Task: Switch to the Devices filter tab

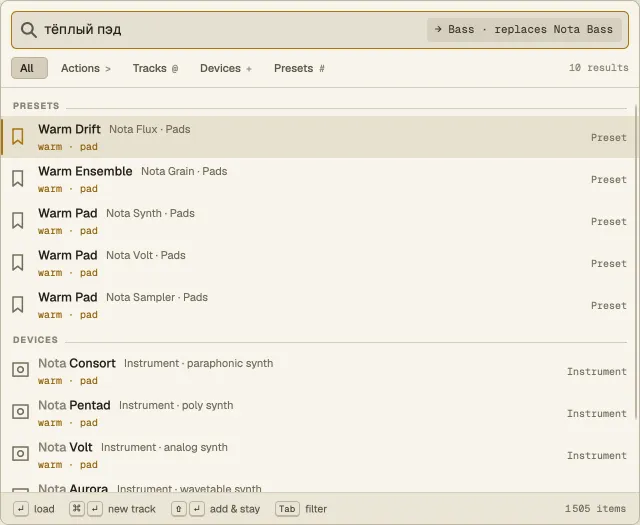Action: click(226, 68)
